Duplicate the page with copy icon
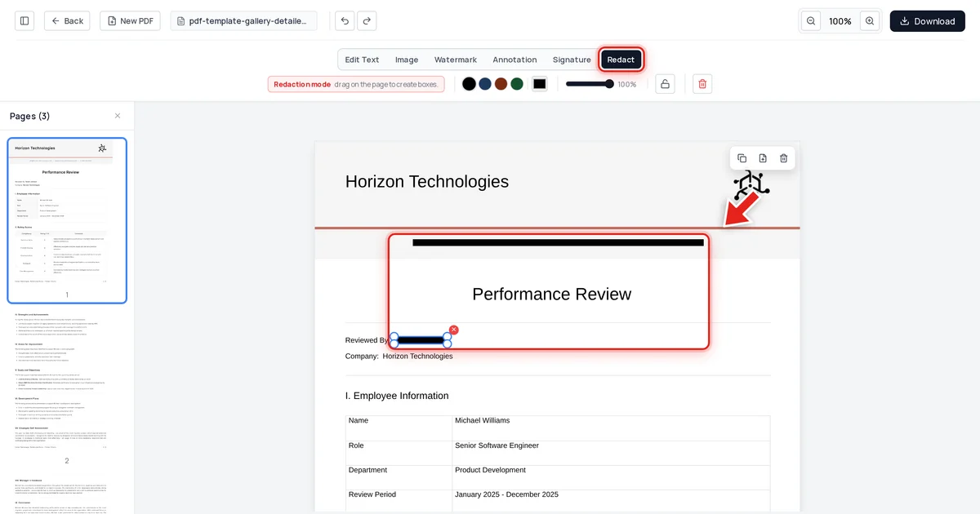 click(x=742, y=158)
